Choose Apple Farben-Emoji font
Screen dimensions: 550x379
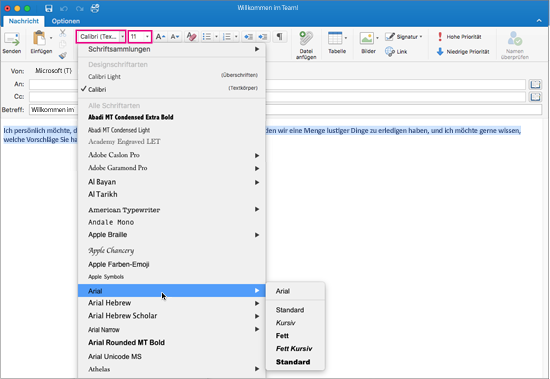[172, 264]
